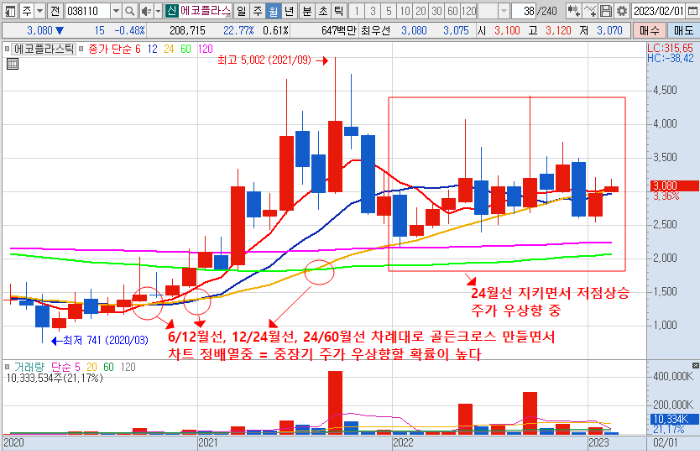The image size is (700, 451).
Task: Open the dropdown next to speaker icon
Action: (x=158, y=10)
